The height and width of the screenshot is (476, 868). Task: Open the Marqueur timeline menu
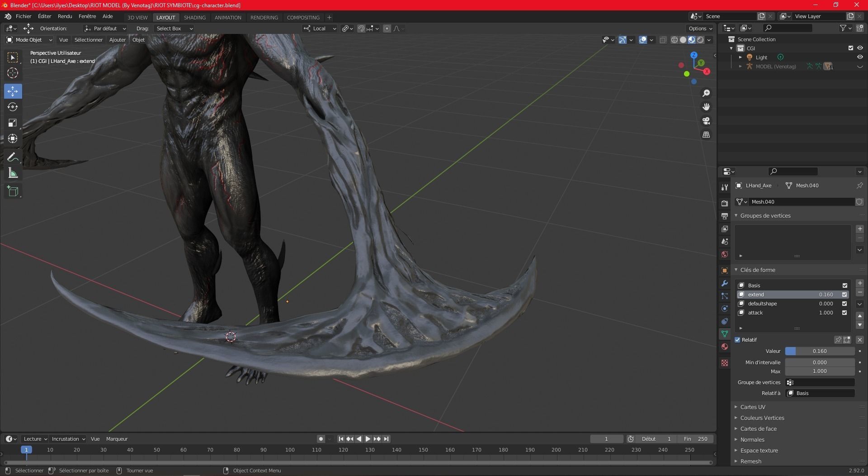point(117,439)
